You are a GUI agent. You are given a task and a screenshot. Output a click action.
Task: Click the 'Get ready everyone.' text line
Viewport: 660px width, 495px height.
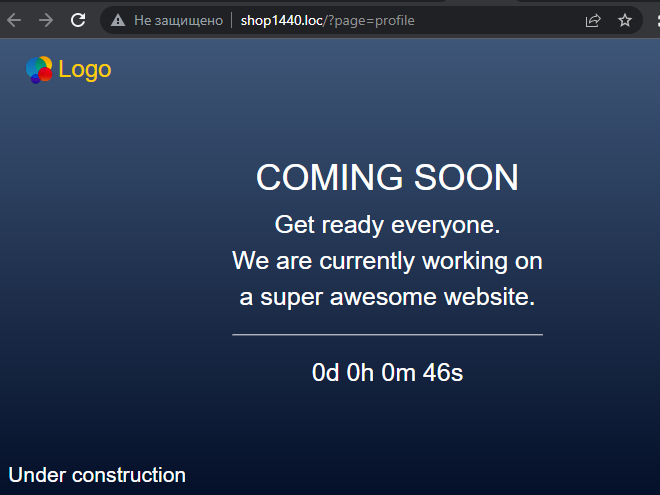387,225
